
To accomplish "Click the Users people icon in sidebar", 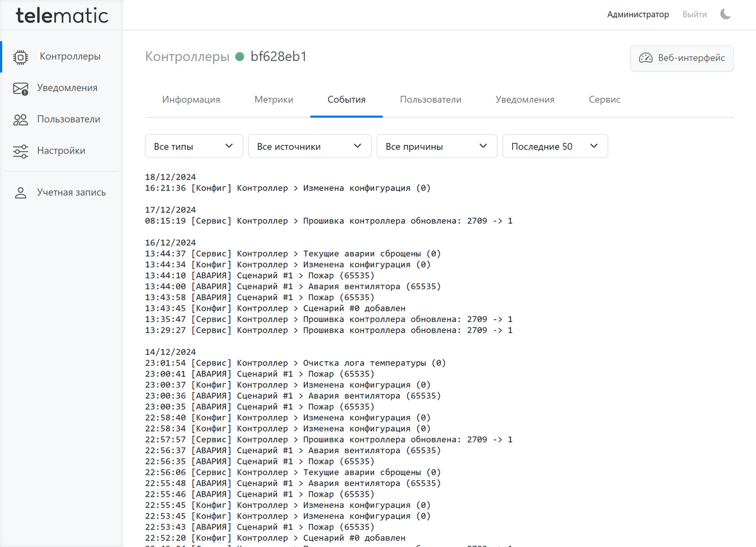I will point(21,120).
